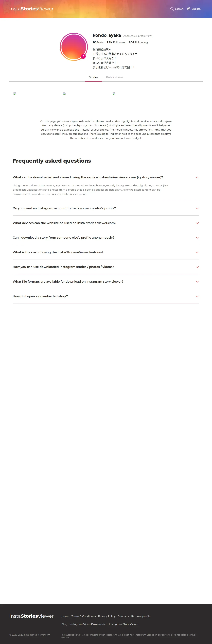Expand the supported devices question
This screenshot has height=644, width=212.
(65, 223)
